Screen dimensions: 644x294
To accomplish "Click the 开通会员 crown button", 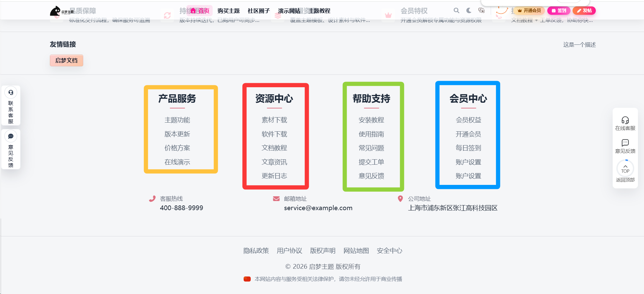I will pyautogui.click(x=529, y=10).
